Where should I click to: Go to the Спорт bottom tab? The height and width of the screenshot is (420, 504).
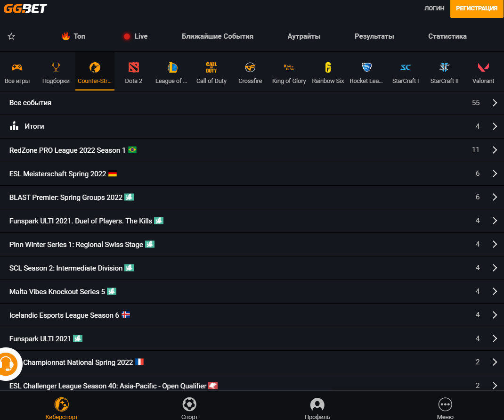189,408
